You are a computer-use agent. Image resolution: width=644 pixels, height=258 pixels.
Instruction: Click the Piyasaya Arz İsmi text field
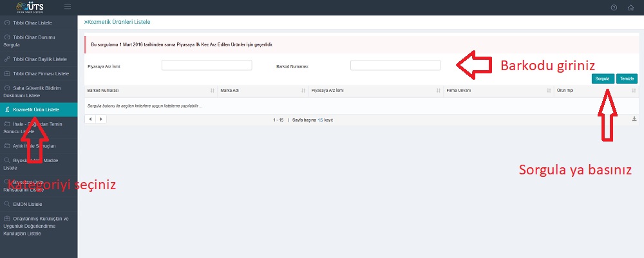click(x=206, y=65)
